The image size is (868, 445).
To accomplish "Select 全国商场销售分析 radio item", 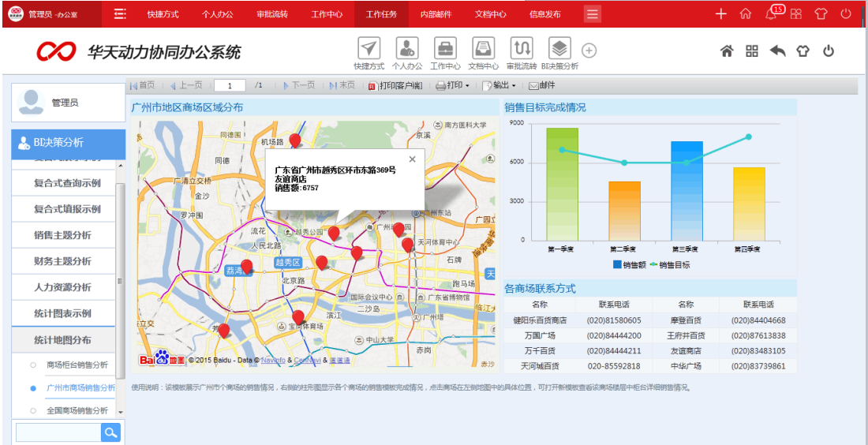I will (x=77, y=411).
